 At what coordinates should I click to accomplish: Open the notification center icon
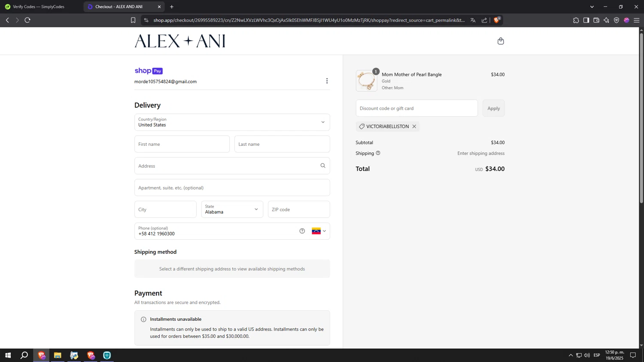(x=633, y=355)
